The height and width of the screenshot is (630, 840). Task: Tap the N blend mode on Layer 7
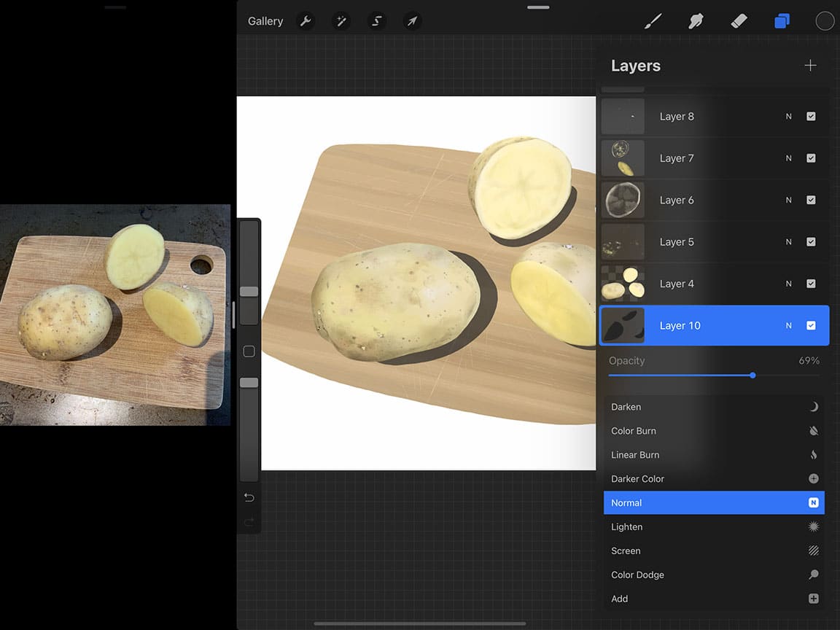(x=788, y=158)
